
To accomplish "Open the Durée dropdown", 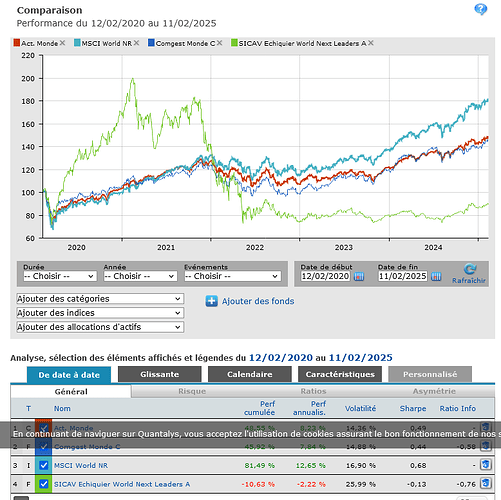I will tap(60, 276).
